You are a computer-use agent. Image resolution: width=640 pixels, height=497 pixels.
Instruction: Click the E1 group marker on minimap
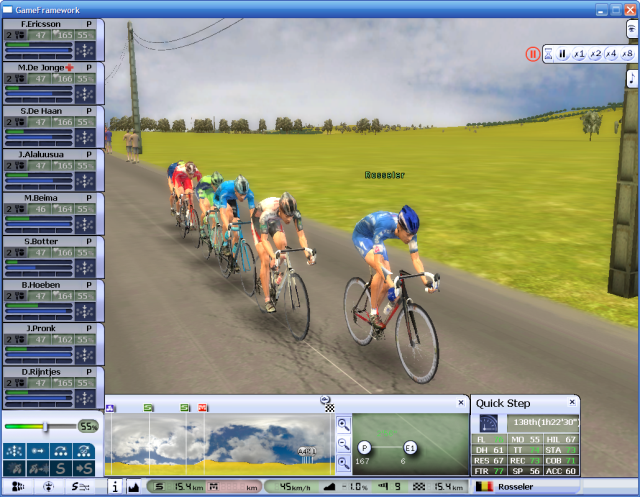(x=409, y=447)
